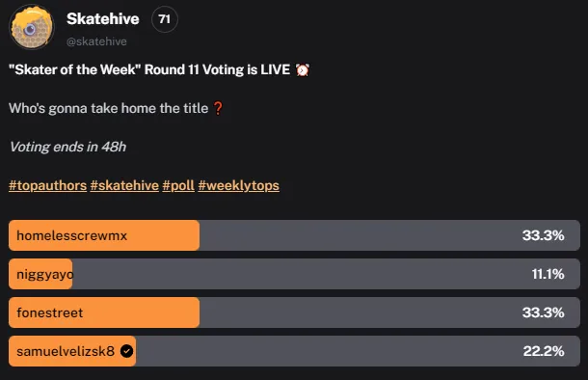Select the samuelvelizsk8 poll option

click(294, 351)
